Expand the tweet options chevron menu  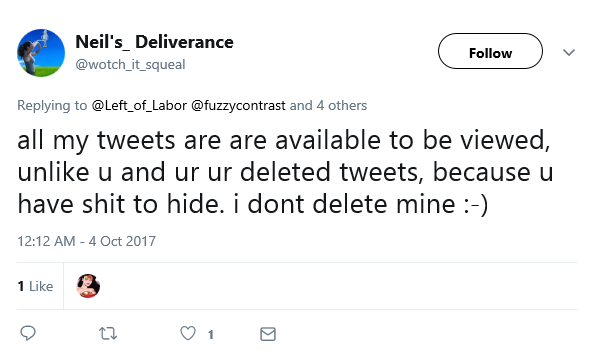point(569,52)
